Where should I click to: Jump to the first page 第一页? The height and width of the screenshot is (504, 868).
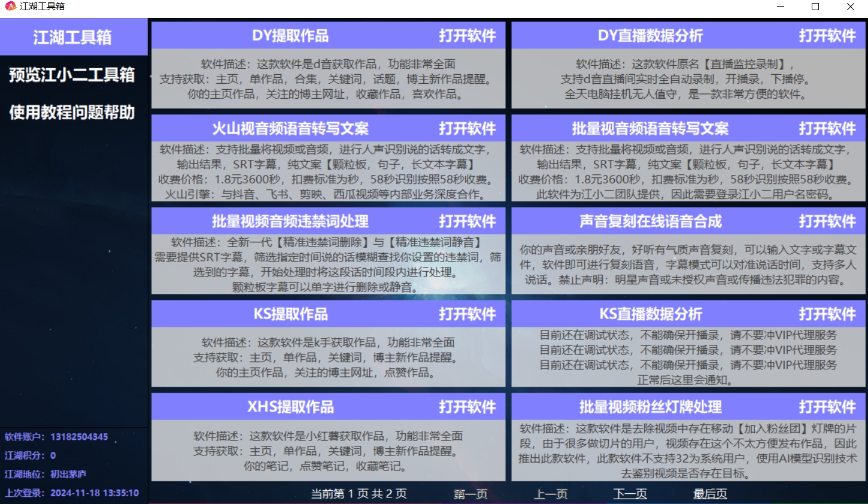coord(471,494)
